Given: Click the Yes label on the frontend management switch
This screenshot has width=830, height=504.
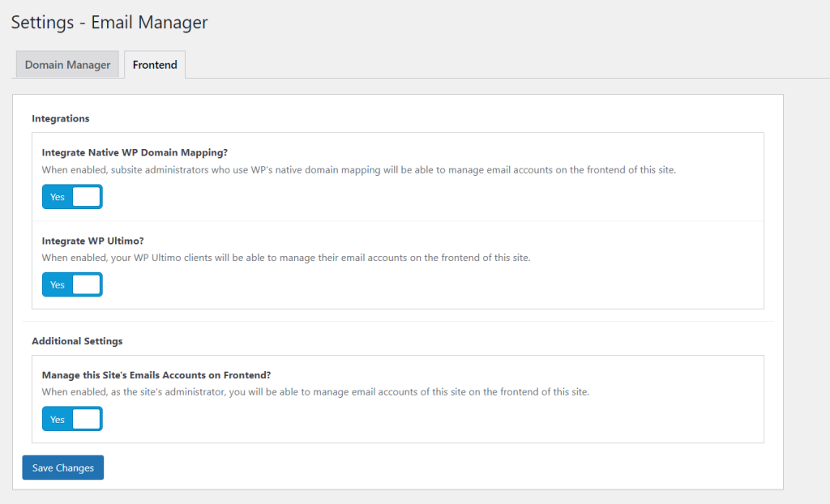Looking at the screenshot, I should (x=57, y=418).
